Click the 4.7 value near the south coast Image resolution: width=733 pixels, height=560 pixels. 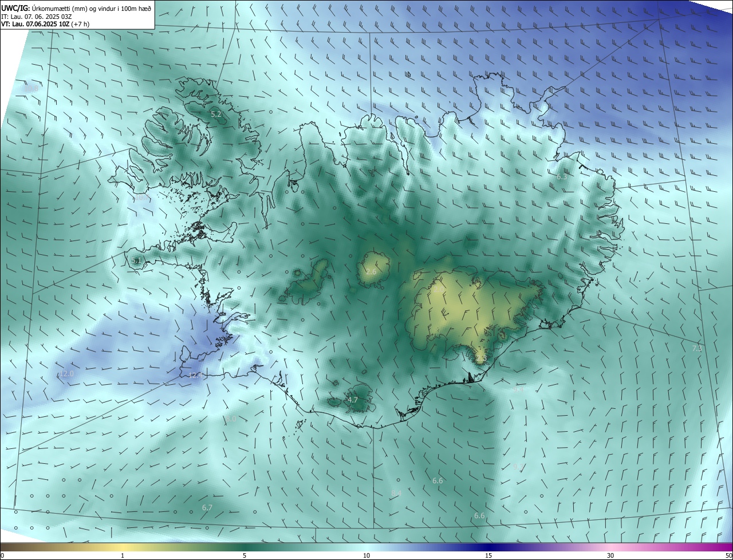353,400
